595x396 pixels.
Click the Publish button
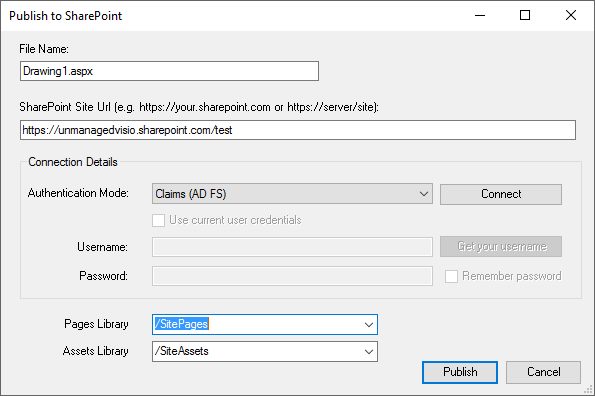(460, 372)
